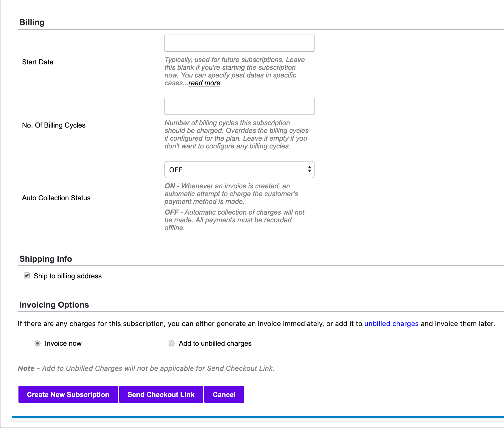Choose the Add to unbilled charges radio
Image resolution: width=504 pixels, height=428 pixels.
click(x=172, y=343)
